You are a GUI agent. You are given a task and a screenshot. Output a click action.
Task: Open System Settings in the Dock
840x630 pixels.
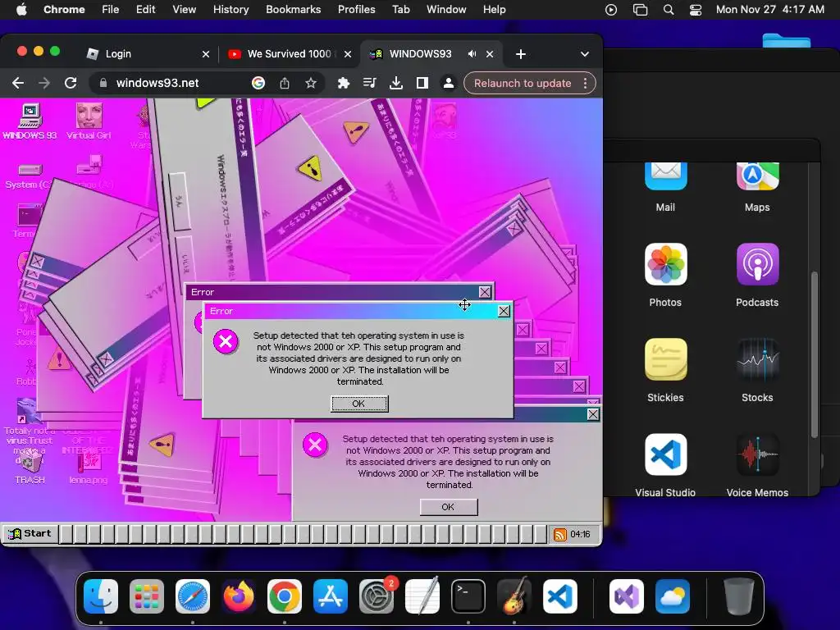[376, 596]
